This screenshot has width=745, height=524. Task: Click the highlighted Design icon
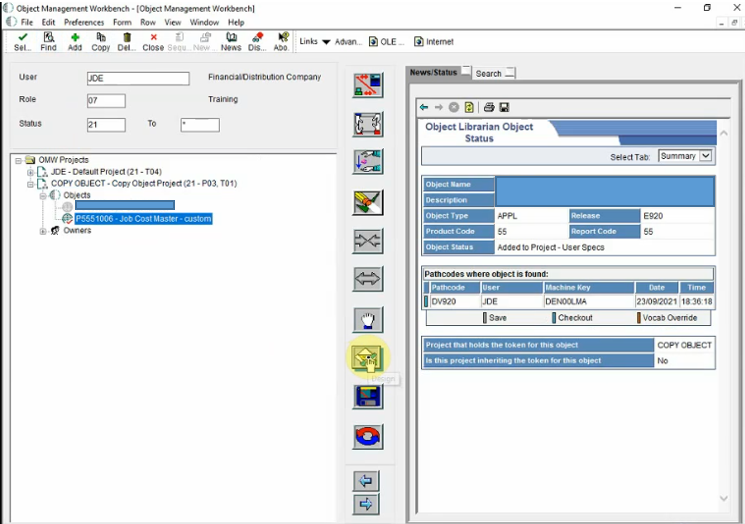(x=367, y=357)
